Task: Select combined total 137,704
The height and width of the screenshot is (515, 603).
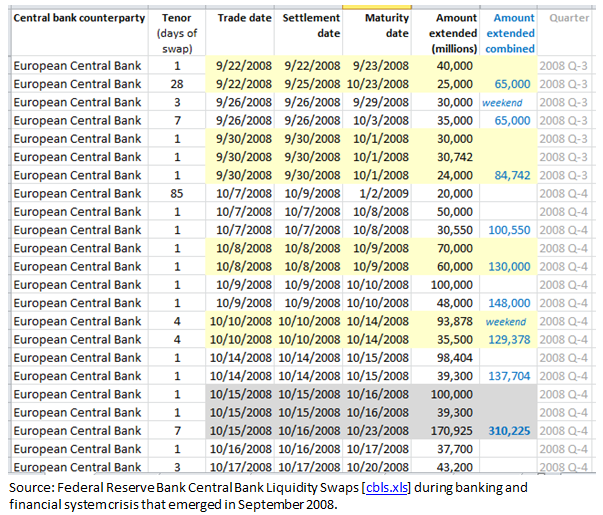Action: (509, 376)
